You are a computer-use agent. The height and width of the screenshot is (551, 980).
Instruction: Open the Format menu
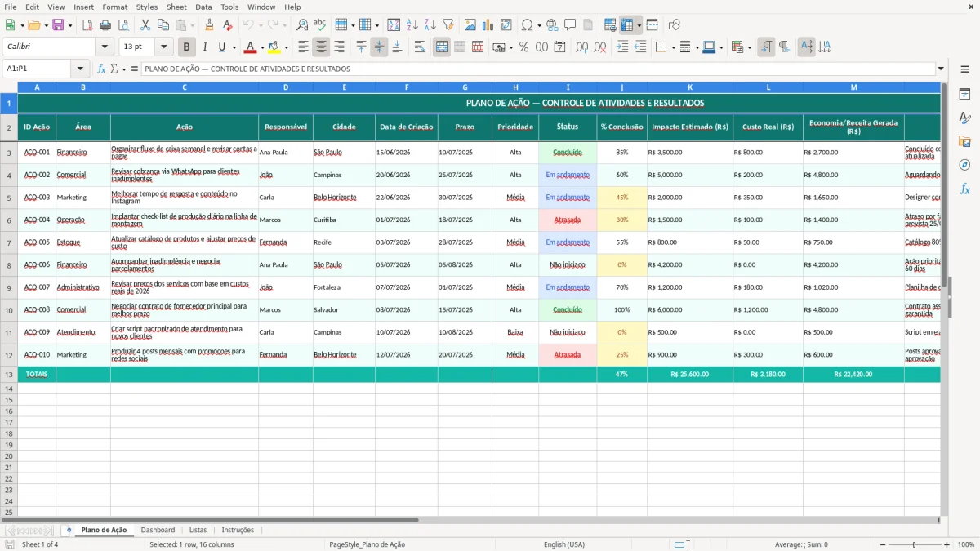(114, 7)
